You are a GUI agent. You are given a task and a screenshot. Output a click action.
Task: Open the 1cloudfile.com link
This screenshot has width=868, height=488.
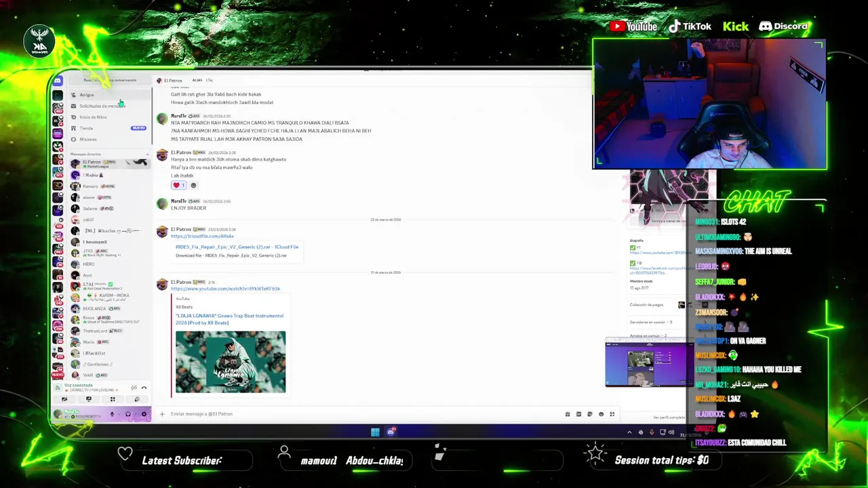click(x=202, y=236)
